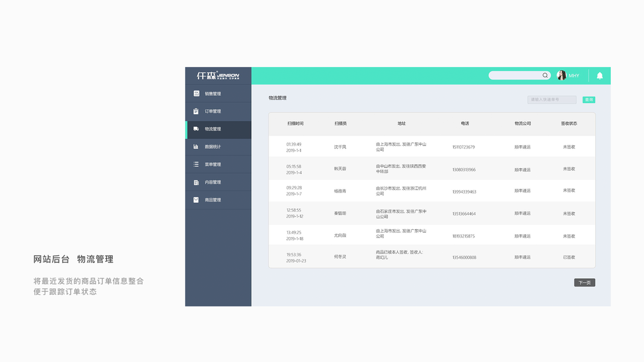Open sales management via its chart icon

196,94
